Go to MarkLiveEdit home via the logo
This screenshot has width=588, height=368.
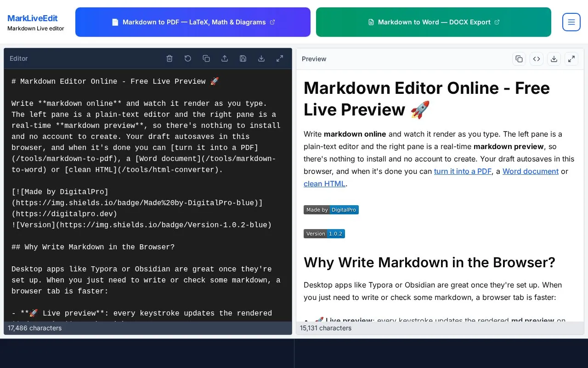click(x=33, y=18)
